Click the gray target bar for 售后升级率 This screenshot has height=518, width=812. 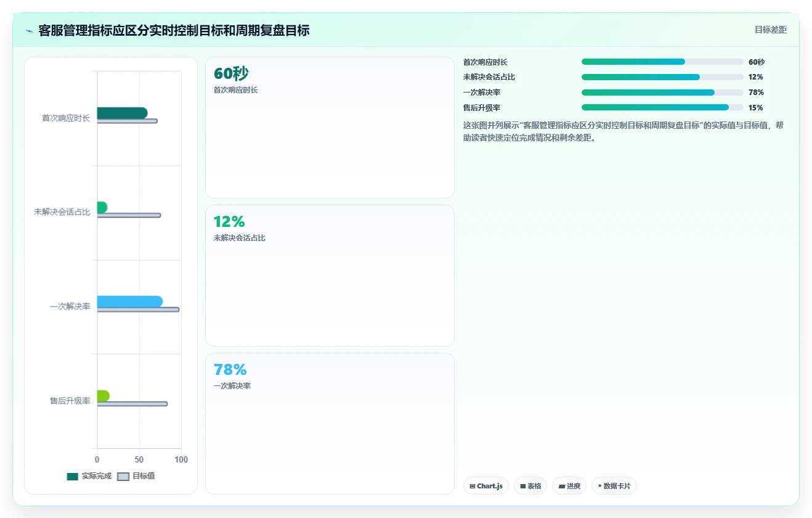pyautogui.click(x=132, y=404)
